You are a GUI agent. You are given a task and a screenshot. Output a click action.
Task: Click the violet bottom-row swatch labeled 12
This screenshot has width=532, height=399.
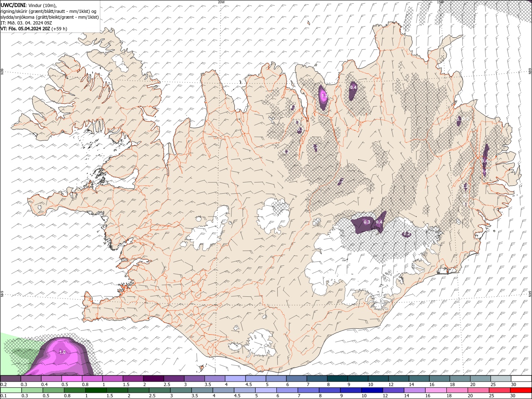(x=393, y=390)
